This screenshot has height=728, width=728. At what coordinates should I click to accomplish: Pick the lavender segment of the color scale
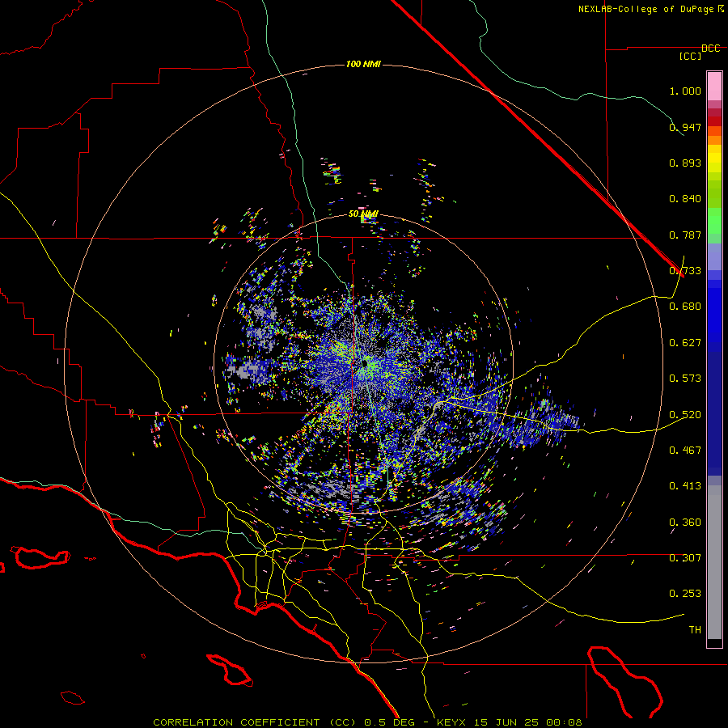click(x=714, y=257)
